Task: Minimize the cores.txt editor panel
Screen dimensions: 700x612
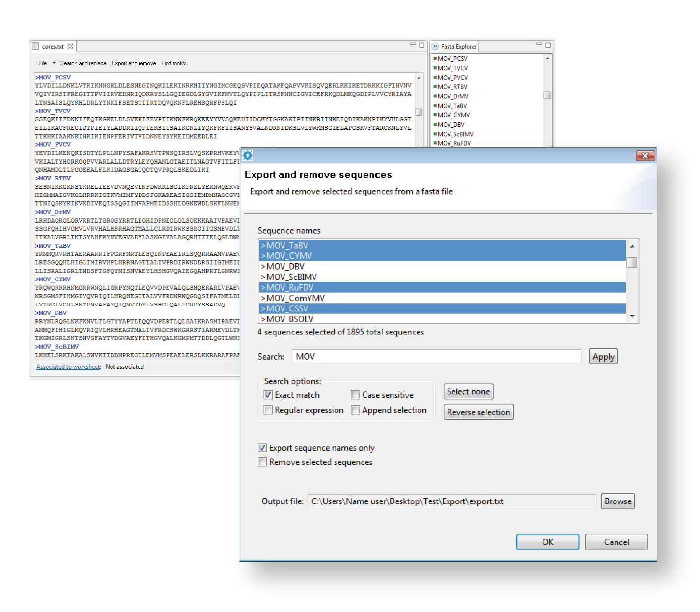Action: tap(413, 44)
